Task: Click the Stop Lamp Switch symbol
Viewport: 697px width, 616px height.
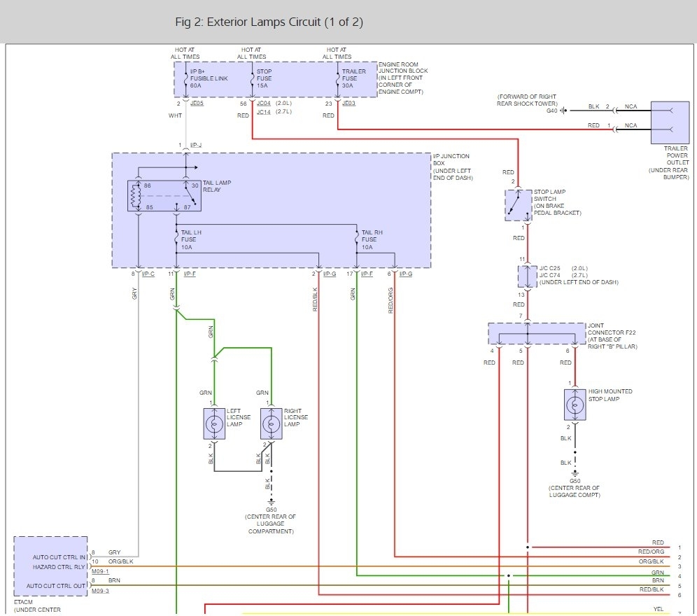Action: 519,205
